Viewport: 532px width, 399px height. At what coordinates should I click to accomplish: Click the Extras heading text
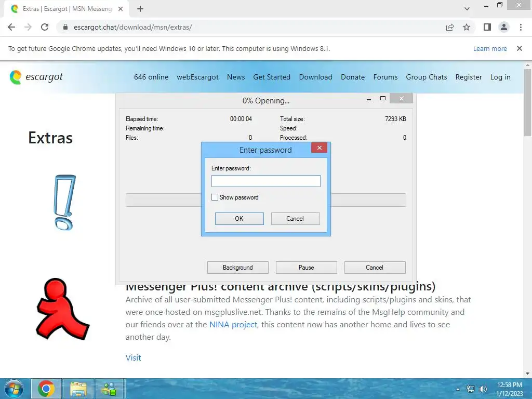[x=50, y=138]
